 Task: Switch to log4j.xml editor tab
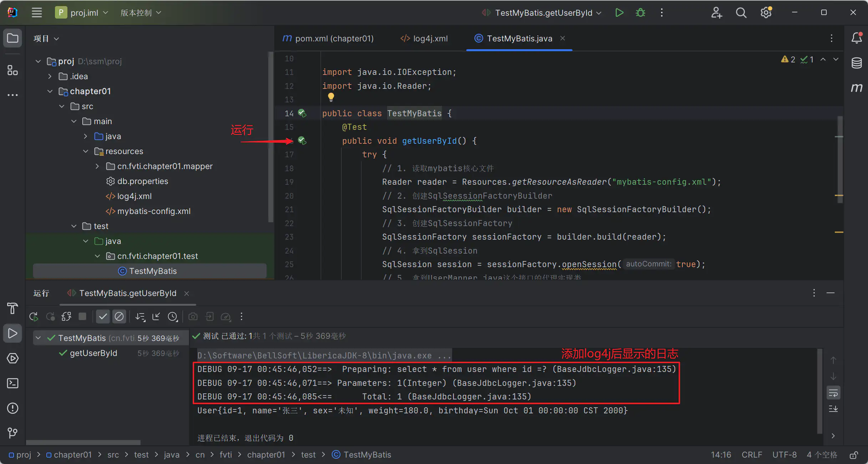(x=424, y=39)
